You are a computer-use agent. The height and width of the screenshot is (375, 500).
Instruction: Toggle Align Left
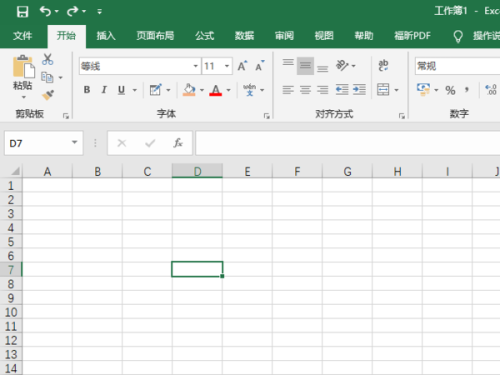[x=288, y=90]
